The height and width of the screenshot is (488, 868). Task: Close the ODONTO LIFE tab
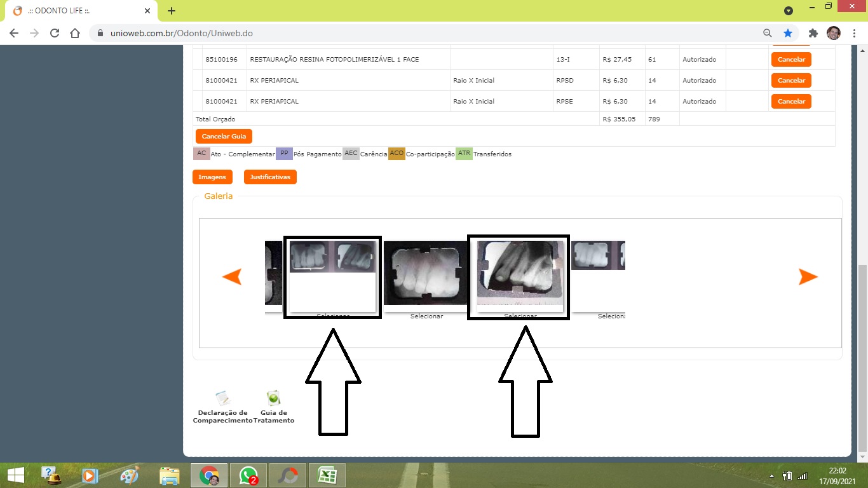click(x=147, y=11)
